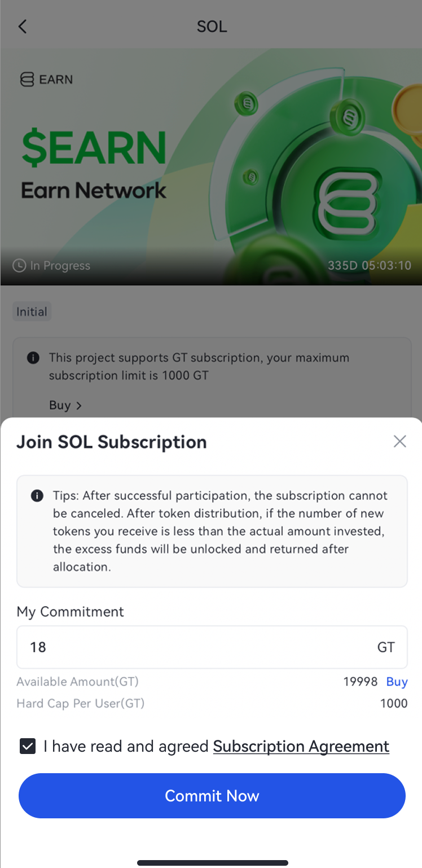
Task: Click the info icon beside Tips text
Action: (37, 496)
